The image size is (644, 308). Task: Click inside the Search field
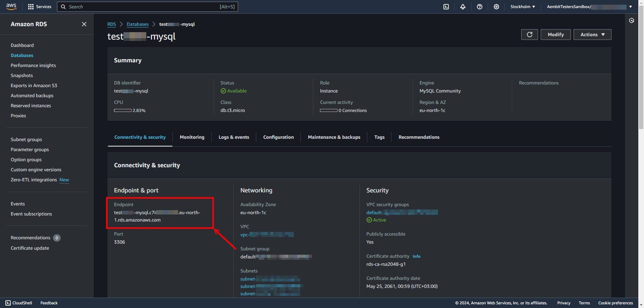coord(148,7)
